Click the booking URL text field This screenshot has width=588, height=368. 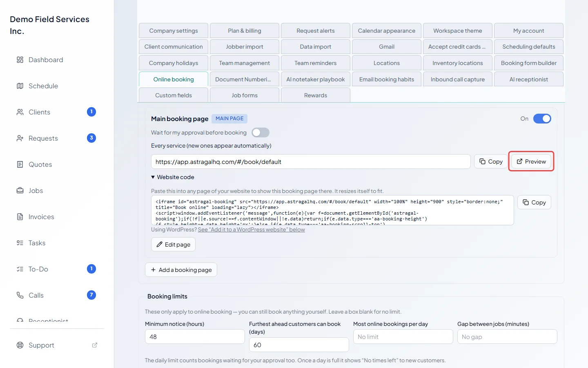point(311,162)
